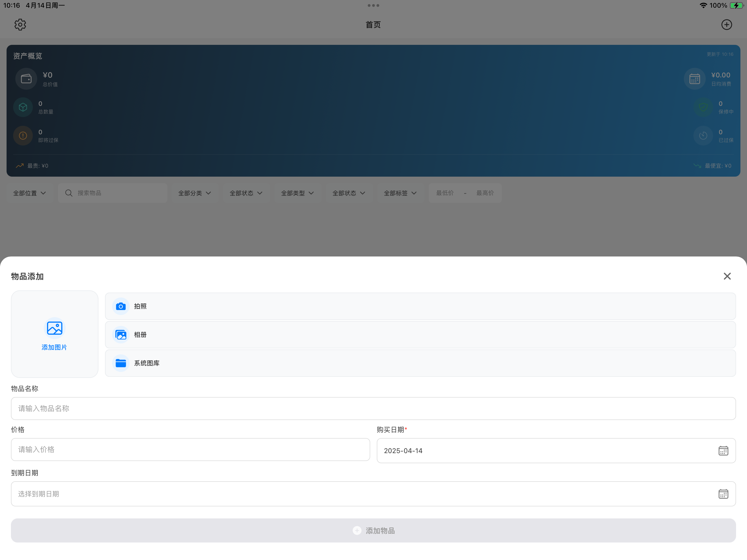Click the 最高价 price filter field

tap(485, 193)
